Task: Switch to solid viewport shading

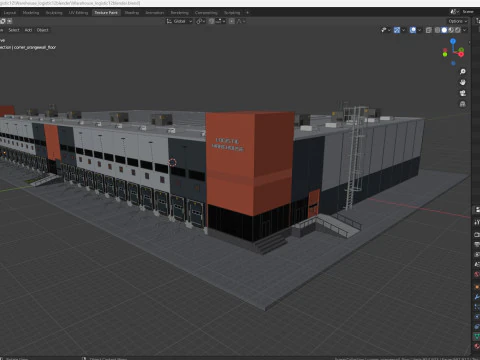Action: [444, 30]
